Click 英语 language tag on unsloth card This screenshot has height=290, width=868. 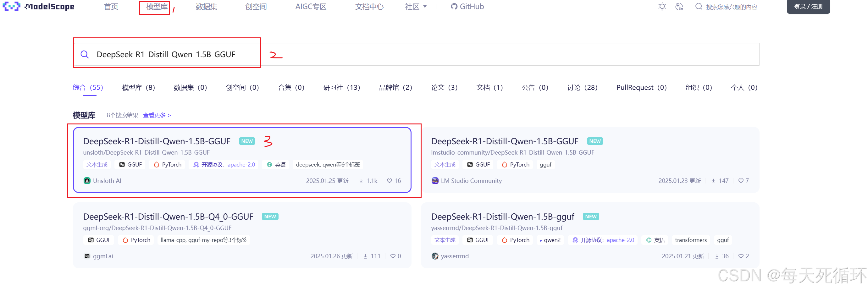[x=276, y=164]
